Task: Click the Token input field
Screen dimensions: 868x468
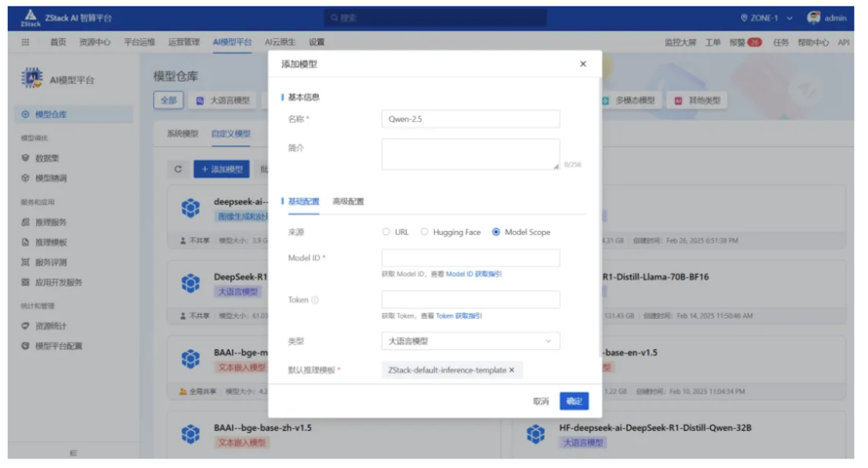Action: coord(470,300)
